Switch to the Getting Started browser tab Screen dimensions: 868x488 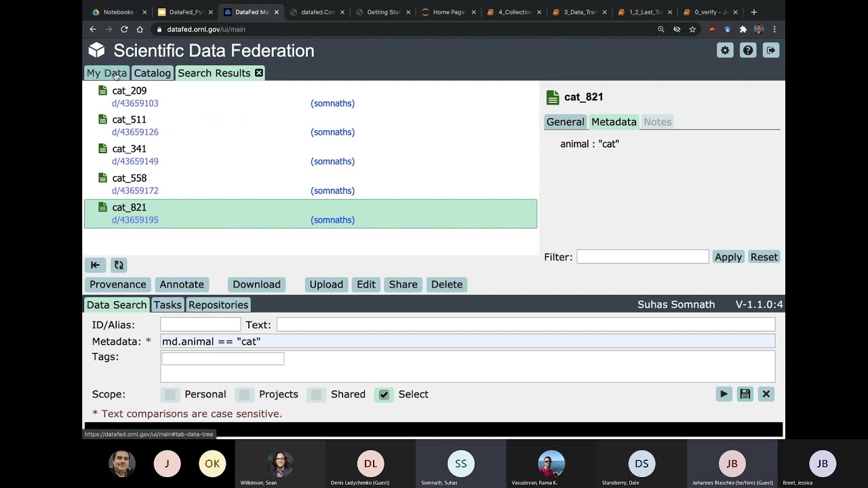coord(384,12)
